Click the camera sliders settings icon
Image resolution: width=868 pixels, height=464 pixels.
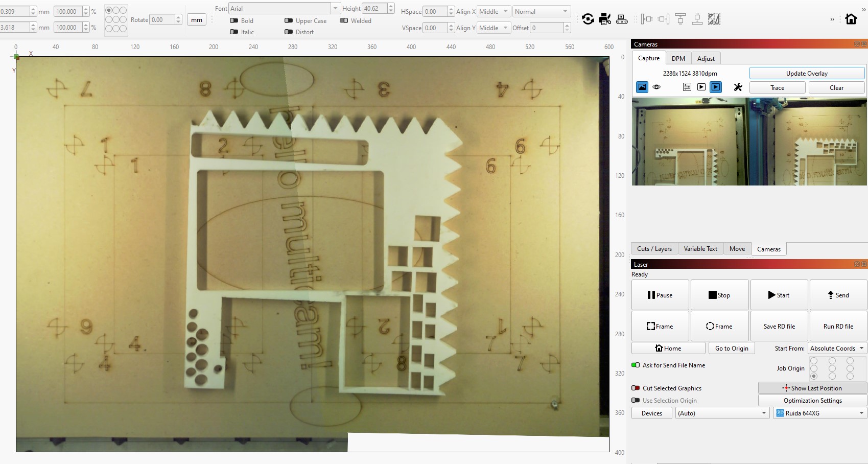pyautogui.click(x=687, y=87)
